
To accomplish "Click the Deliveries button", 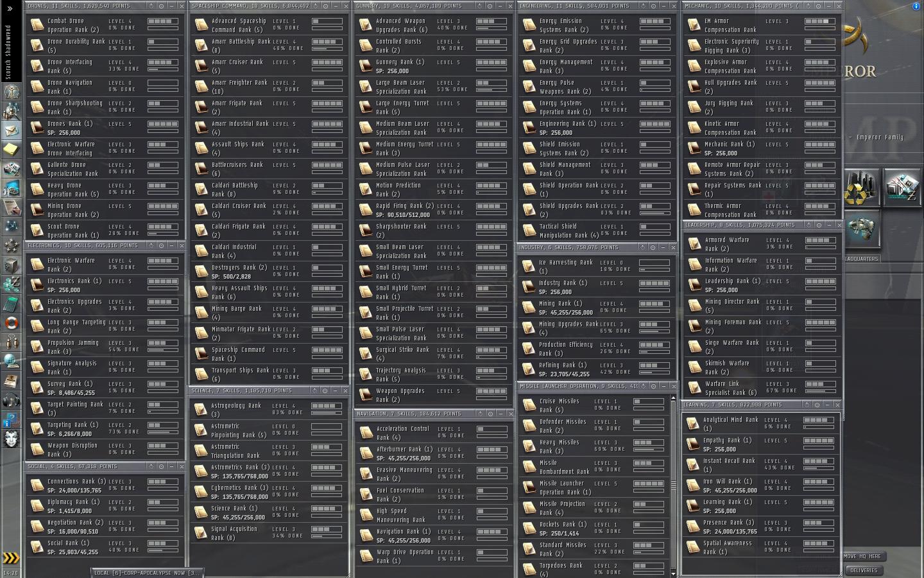I will [x=864, y=570].
